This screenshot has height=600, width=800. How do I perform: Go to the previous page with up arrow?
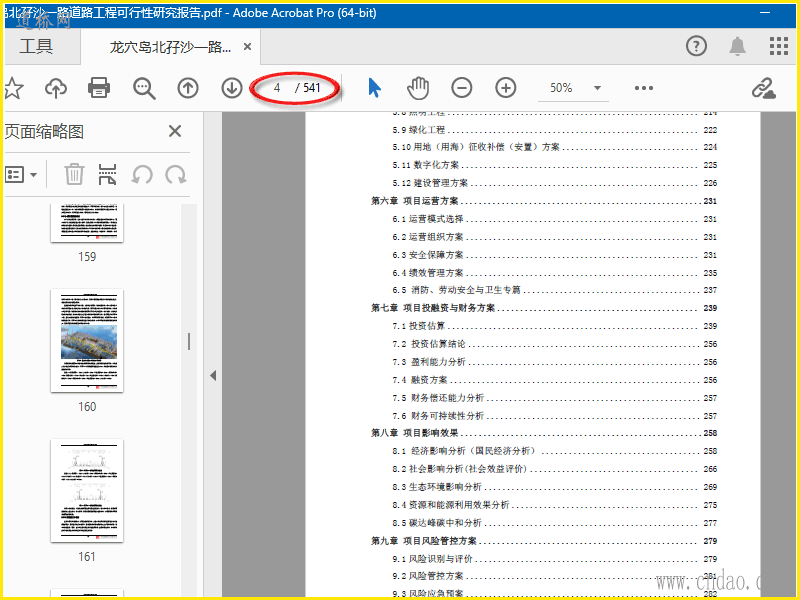point(188,88)
